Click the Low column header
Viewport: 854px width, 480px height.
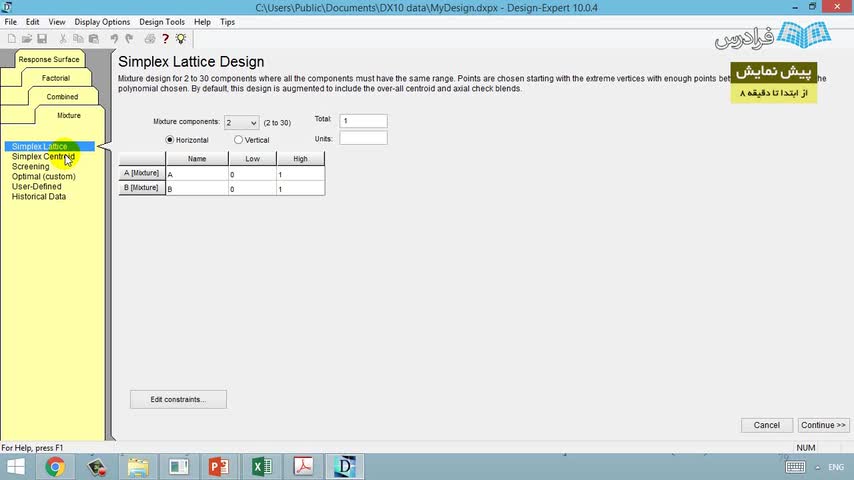tap(253, 159)
